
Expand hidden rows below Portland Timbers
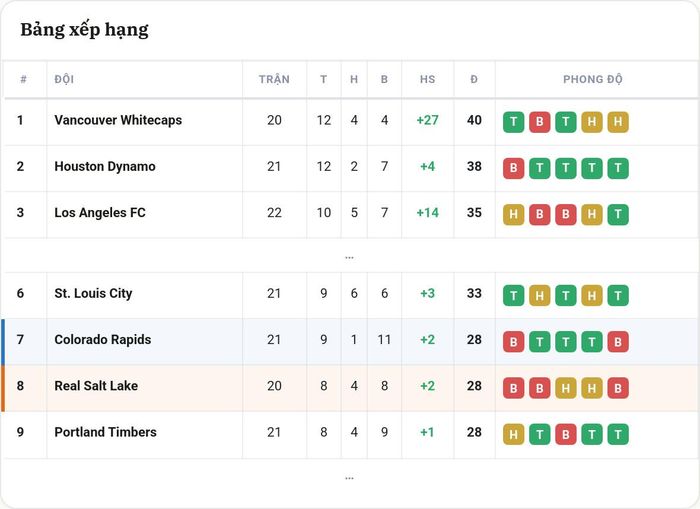pyautogui.click(x=350, y=478)
